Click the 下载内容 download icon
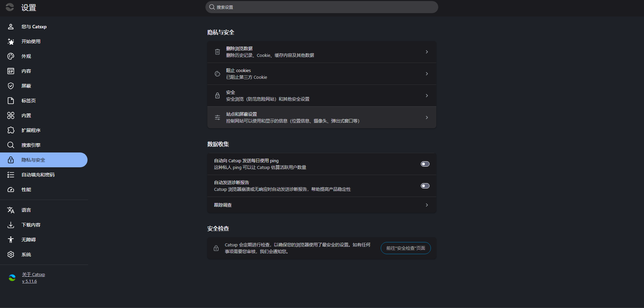Image resolution: width=644 pixels, height=308 pixels. [x=10, y=225]
